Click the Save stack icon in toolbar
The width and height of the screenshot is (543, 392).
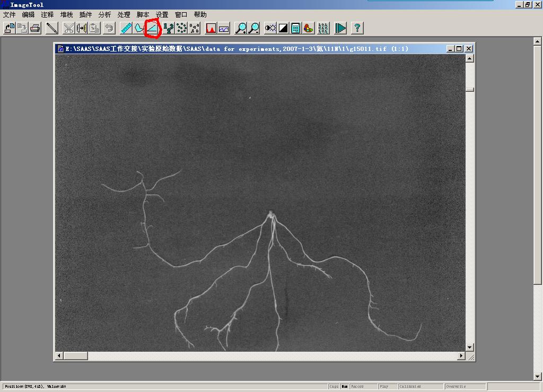tap(22, 28)
